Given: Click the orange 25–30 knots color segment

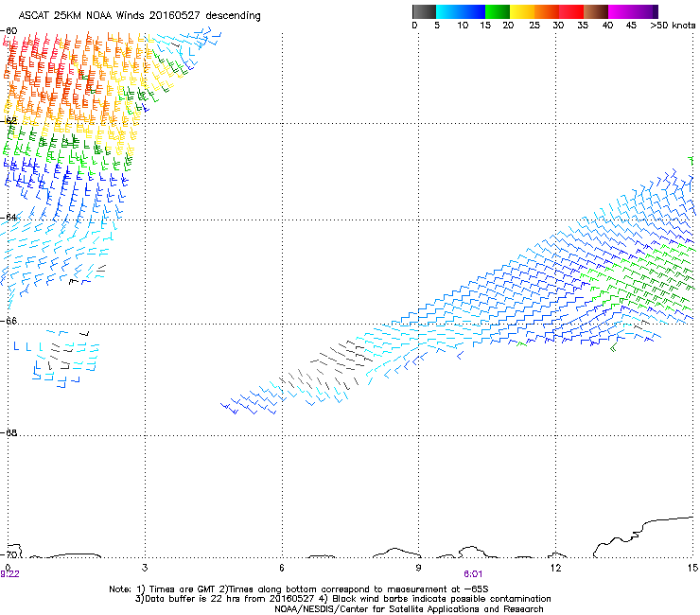Looking at the screenshot, I should [x=547, y=11].
